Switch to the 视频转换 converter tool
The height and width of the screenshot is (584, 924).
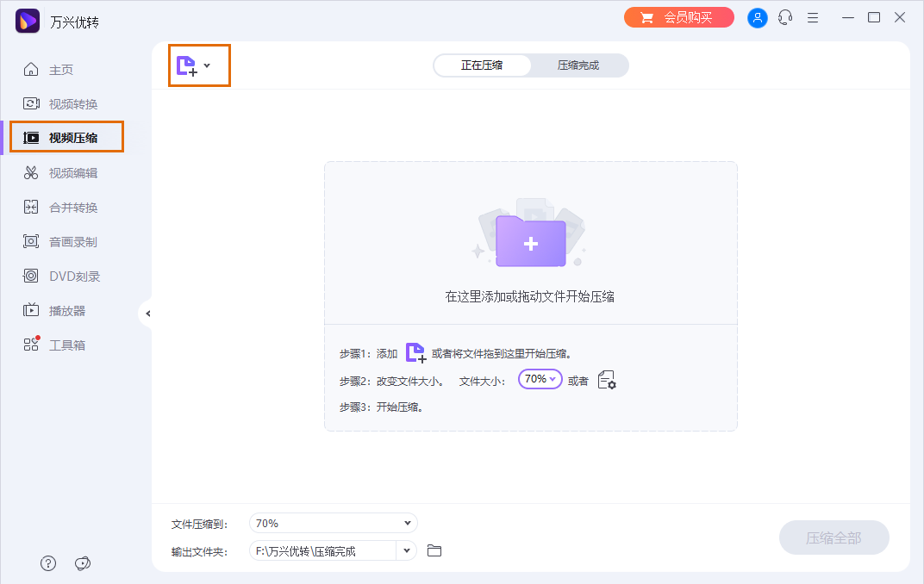[66, 103]
